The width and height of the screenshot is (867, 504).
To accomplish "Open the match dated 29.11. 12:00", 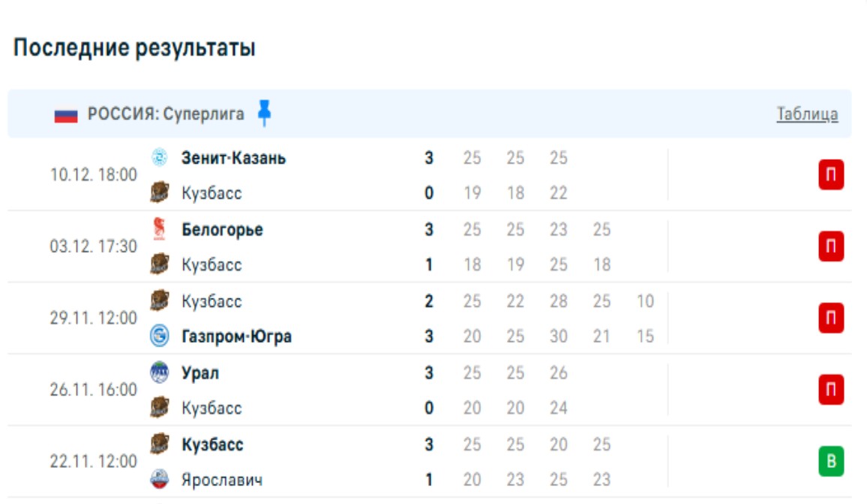I will click(94, 319).
